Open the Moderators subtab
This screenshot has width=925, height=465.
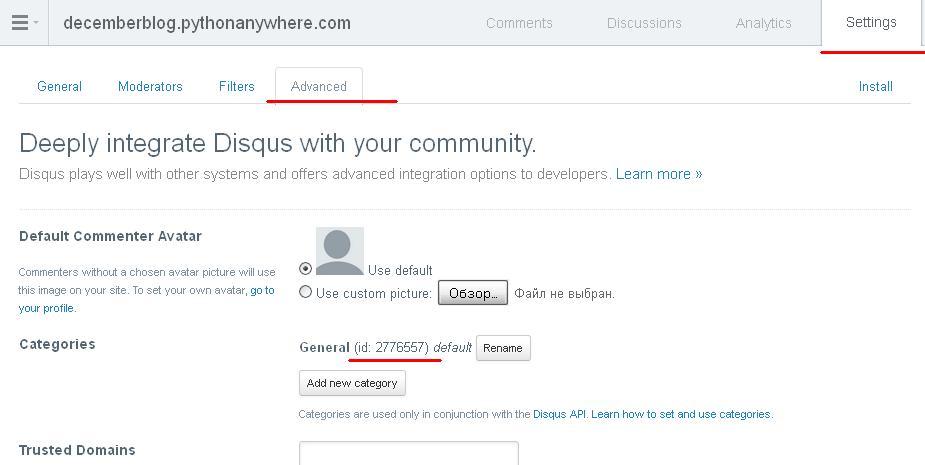(x=150, y=86)
